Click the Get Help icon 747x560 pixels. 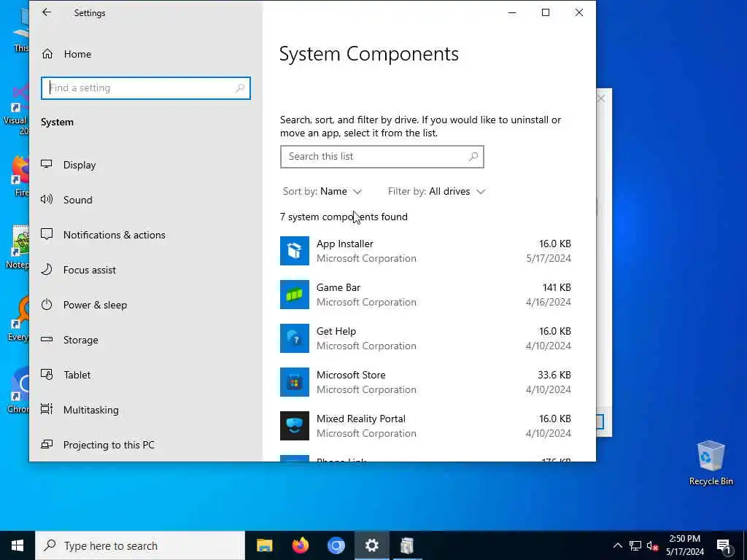click(x=295, y=338)
